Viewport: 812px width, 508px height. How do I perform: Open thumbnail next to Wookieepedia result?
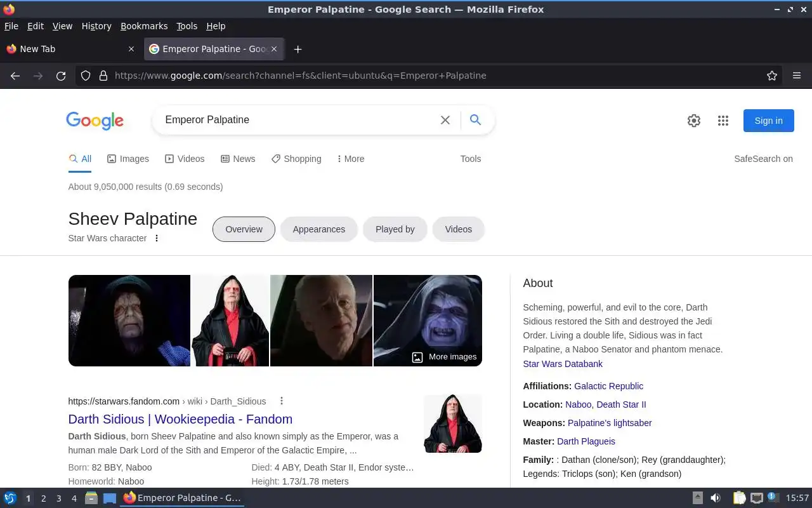tap(453, 424)
